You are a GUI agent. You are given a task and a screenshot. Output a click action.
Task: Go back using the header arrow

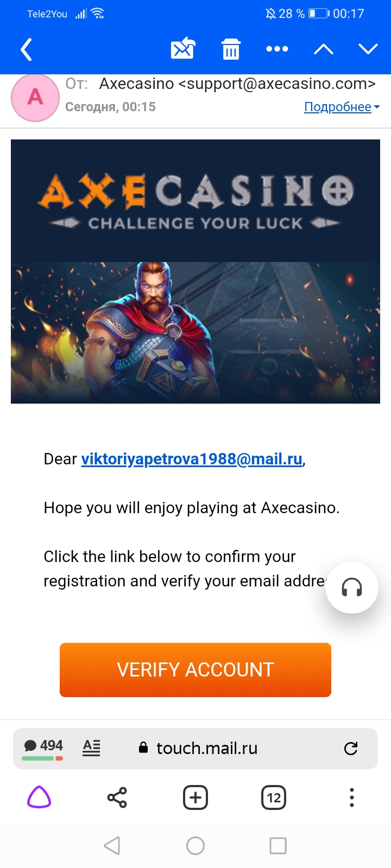pos(27,49)
